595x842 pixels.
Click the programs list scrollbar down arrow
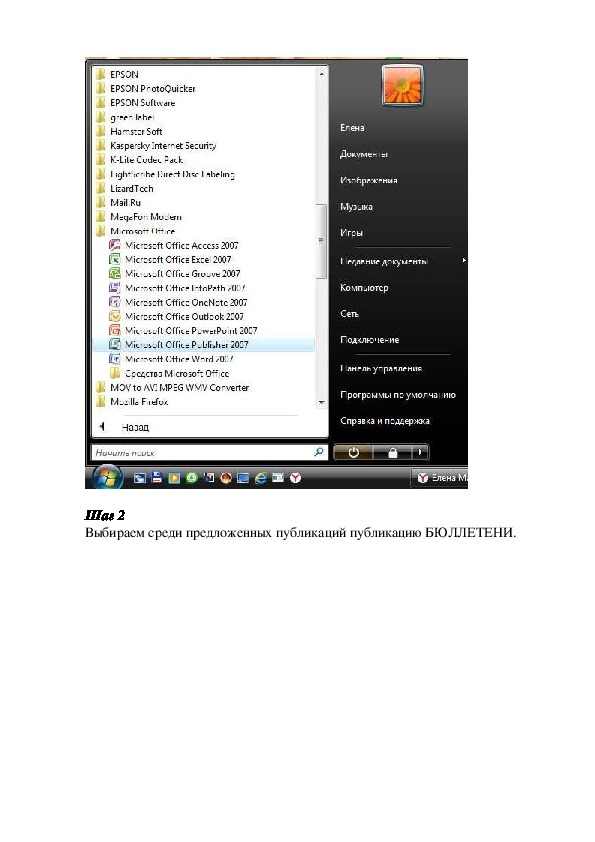point(321,402)
